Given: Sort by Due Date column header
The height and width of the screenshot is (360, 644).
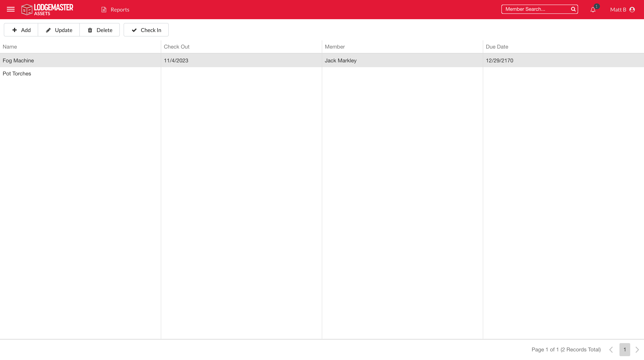Looking at the screenshot, I should pyautogui.click(x=497, y=47).
